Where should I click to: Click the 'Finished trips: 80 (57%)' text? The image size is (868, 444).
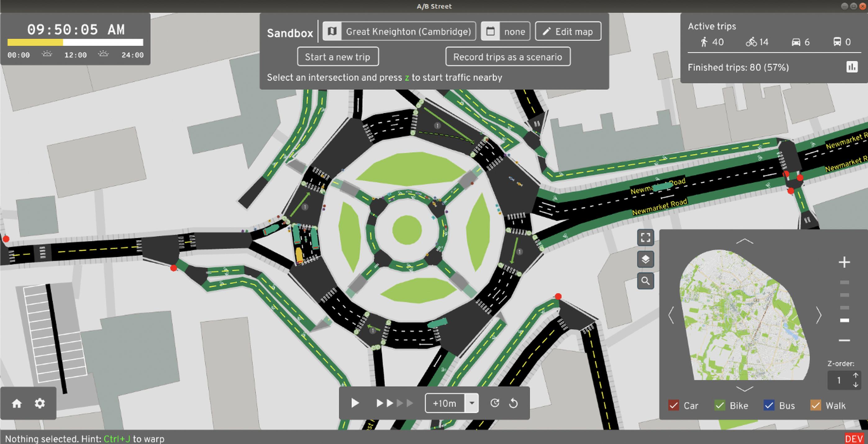pyautogui.click(x=738, y=67)
